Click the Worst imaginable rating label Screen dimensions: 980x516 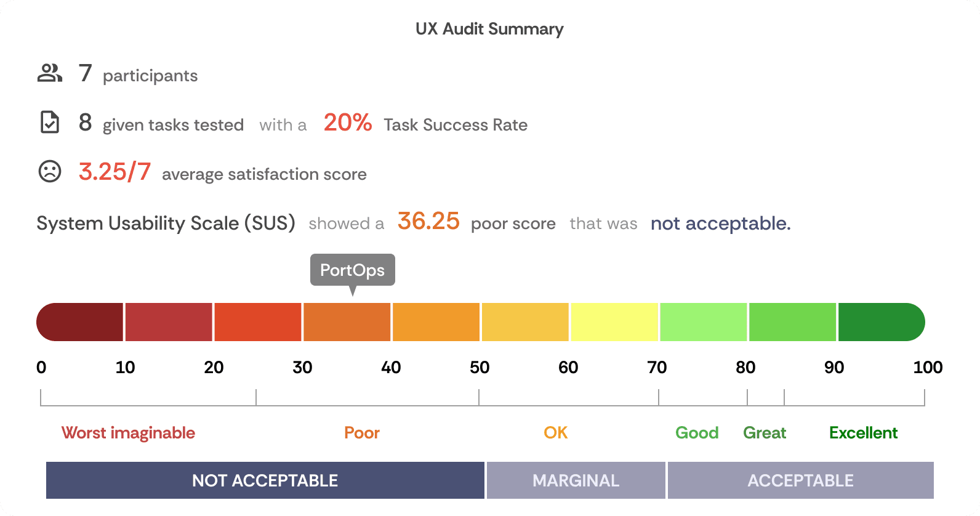(128, 433)
